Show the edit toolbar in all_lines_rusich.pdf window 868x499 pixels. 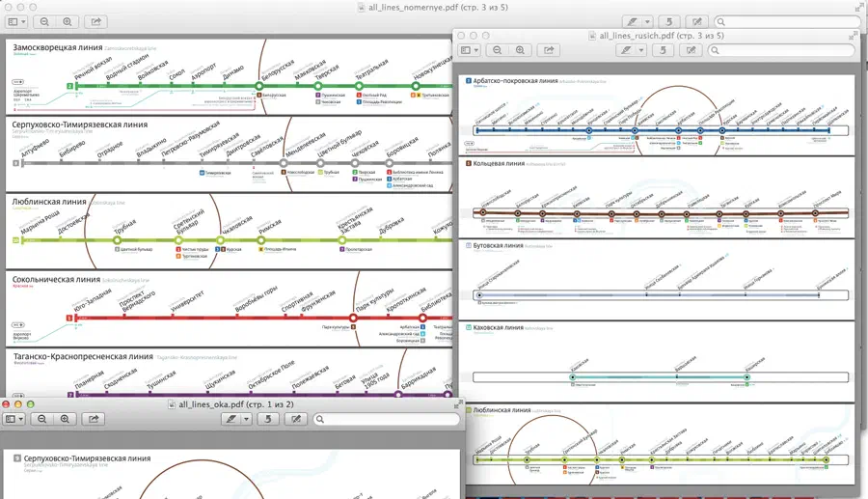[x=691, y=50]
